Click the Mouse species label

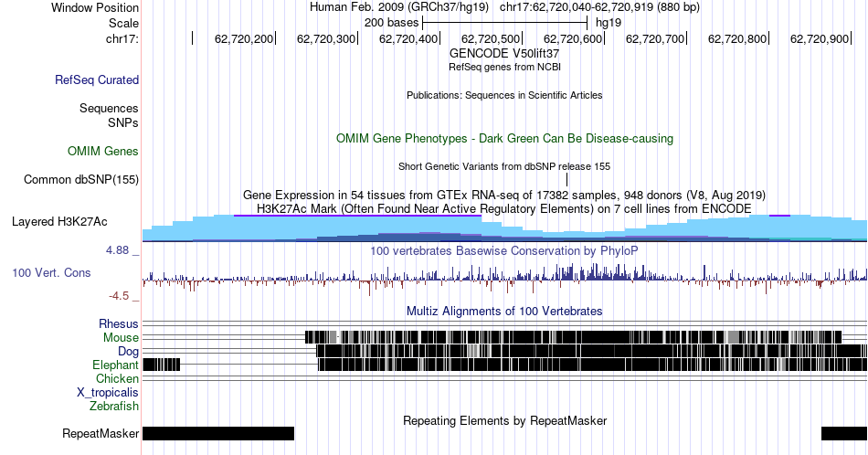(x=121, y=338)
